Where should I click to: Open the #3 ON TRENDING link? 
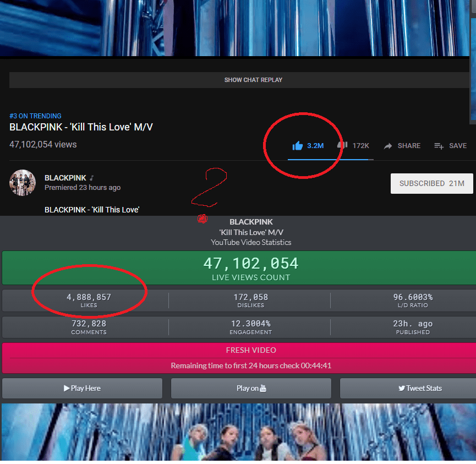(x=35, y=116)
